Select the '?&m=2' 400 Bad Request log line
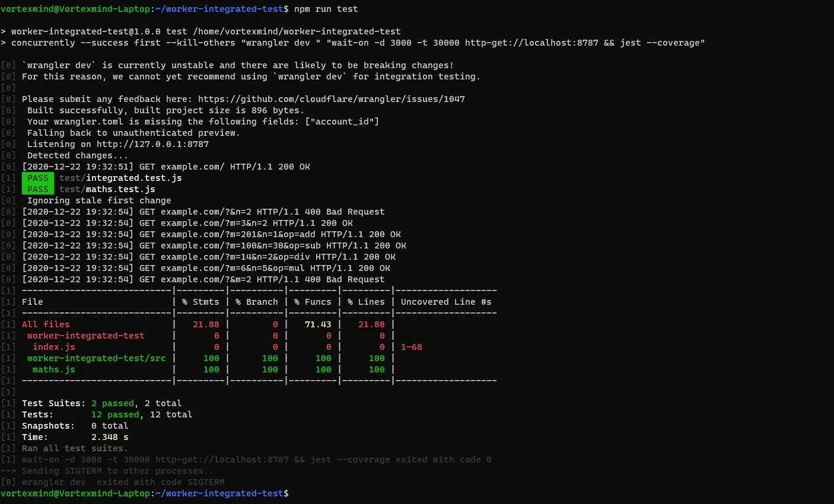 click(x=203, y=279)
